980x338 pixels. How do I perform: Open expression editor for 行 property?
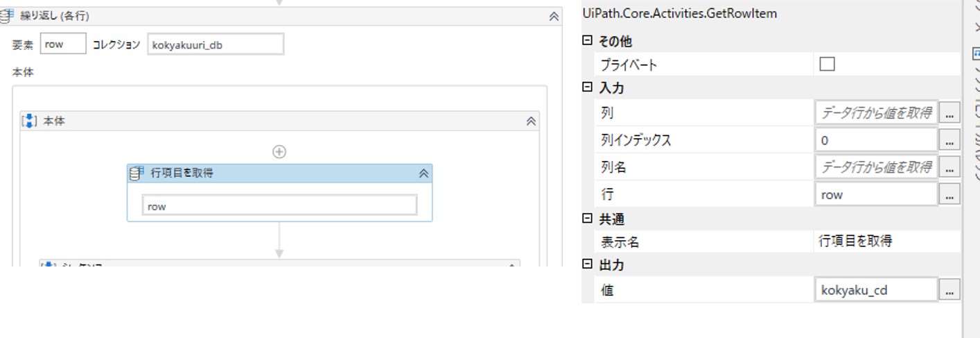(950, 194)
